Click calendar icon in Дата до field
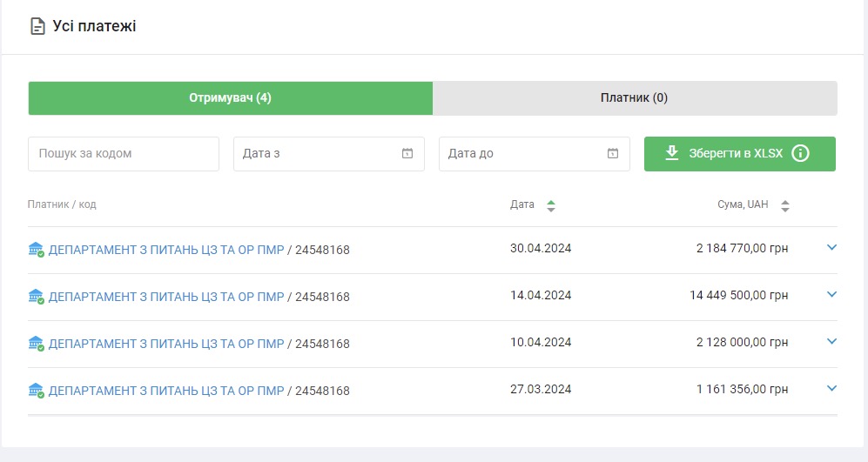 tap(612, 154)
